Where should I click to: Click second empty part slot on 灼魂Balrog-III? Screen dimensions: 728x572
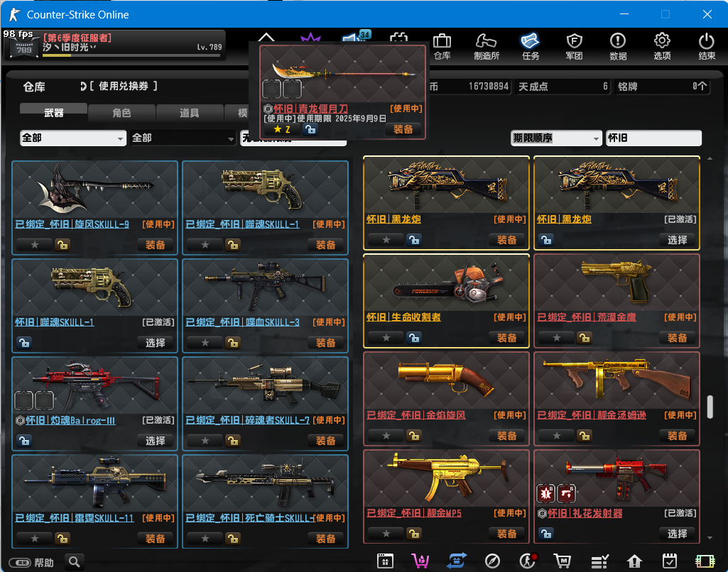45,400
